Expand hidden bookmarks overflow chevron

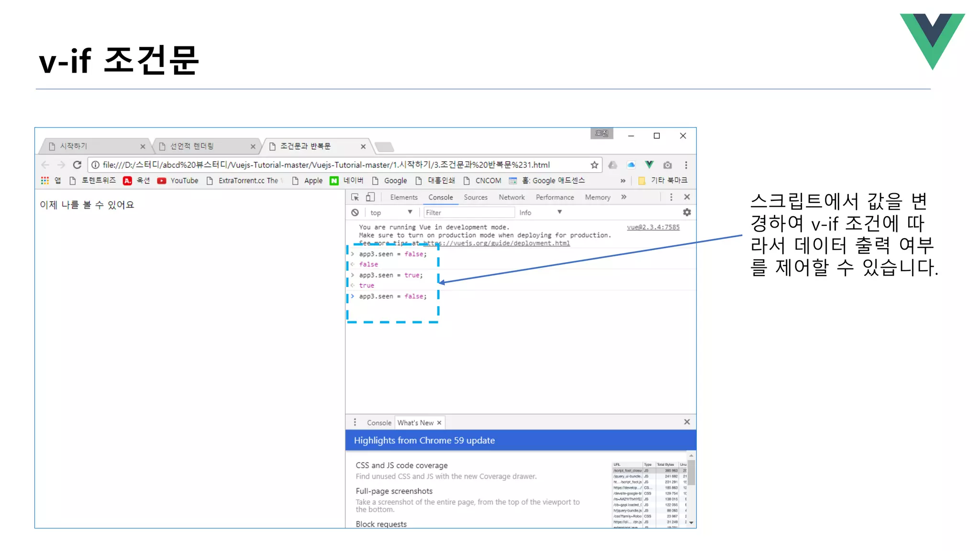(x=623, y=181)
